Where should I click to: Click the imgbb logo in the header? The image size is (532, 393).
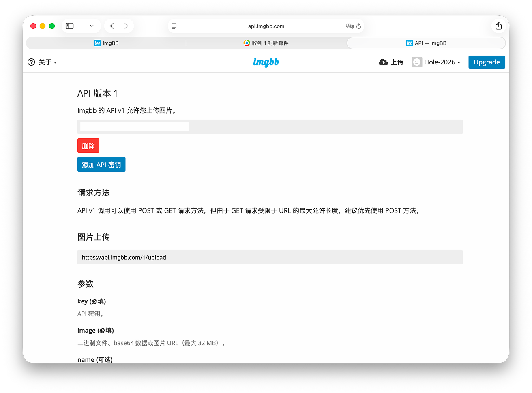coord(266,62)
